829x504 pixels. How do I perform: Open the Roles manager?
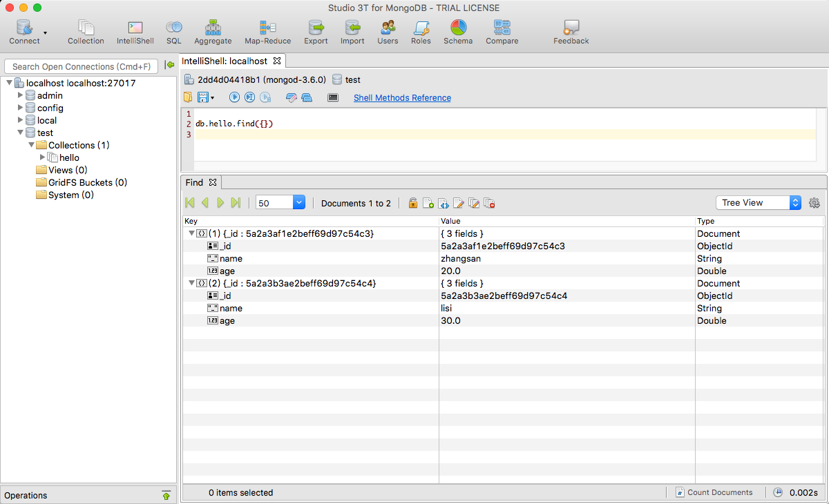(x=421, y=32)
